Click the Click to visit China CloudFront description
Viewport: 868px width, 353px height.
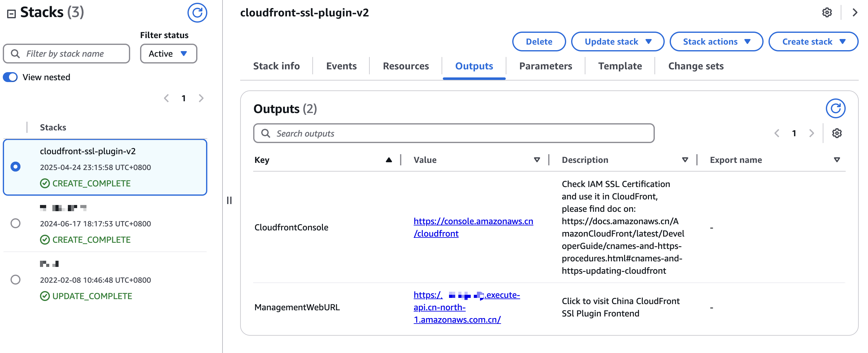coord(620,307)
